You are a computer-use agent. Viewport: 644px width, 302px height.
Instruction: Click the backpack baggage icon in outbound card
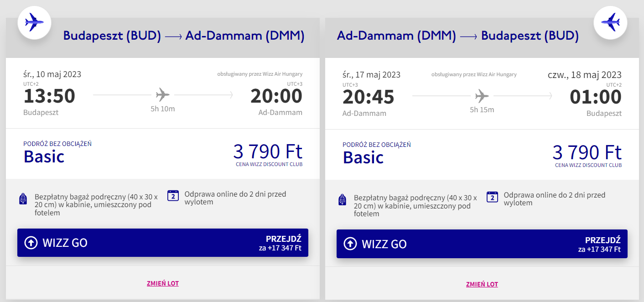[x=23, y=199]
